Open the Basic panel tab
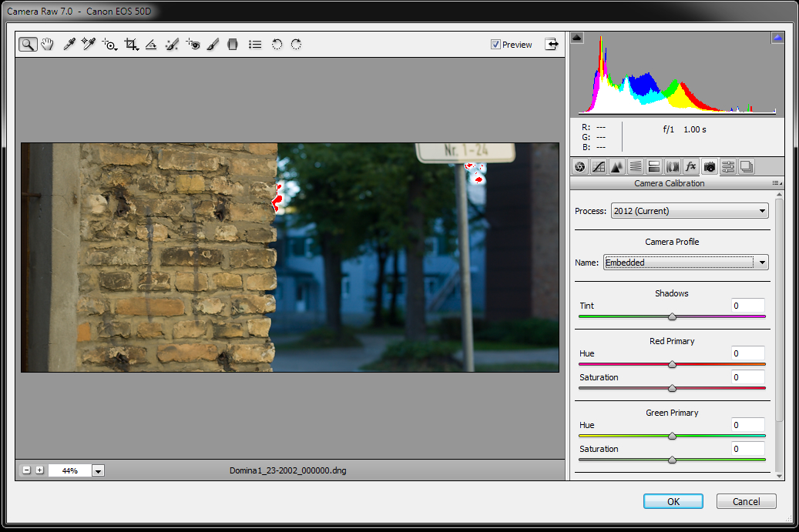 pos(580,166)
